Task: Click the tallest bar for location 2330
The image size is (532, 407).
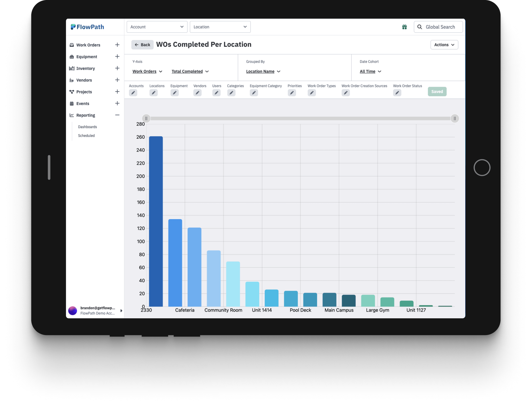Action: pos(156,222)
